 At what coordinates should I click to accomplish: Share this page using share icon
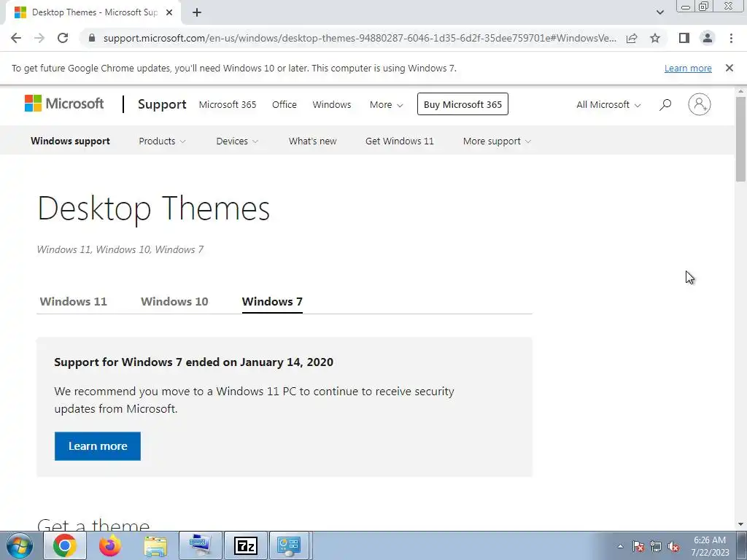[x=632, y=38]
